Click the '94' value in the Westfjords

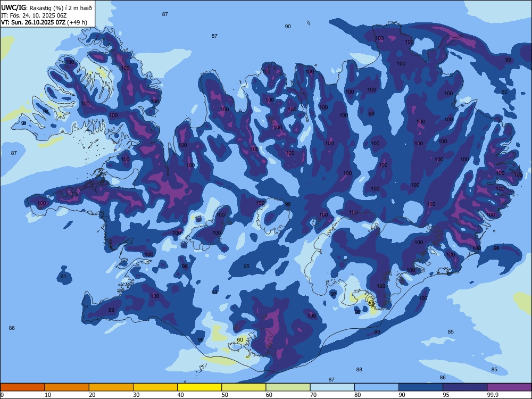46,111
